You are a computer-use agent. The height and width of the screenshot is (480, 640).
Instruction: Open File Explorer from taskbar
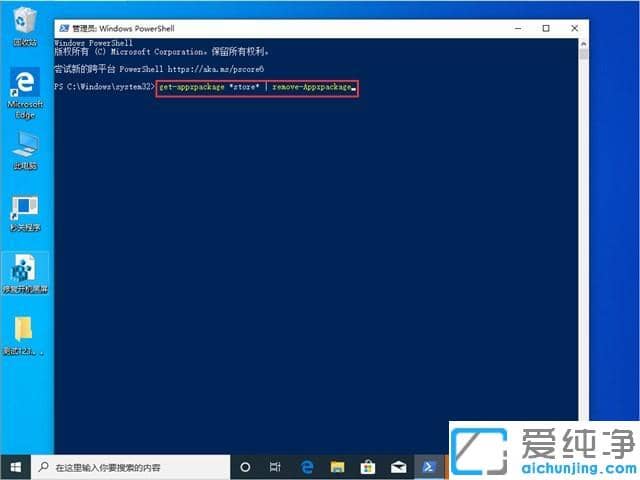(337, 467)
